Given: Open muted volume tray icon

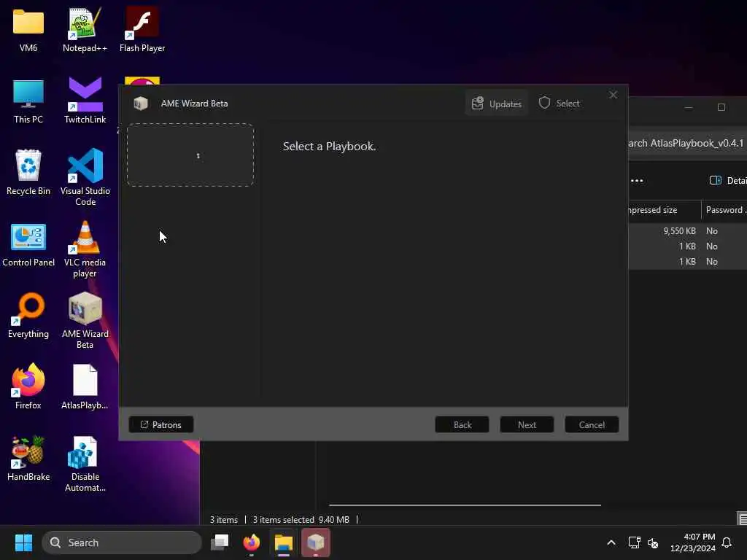Looking at the screenshot, I should click(x=653, y=542).
